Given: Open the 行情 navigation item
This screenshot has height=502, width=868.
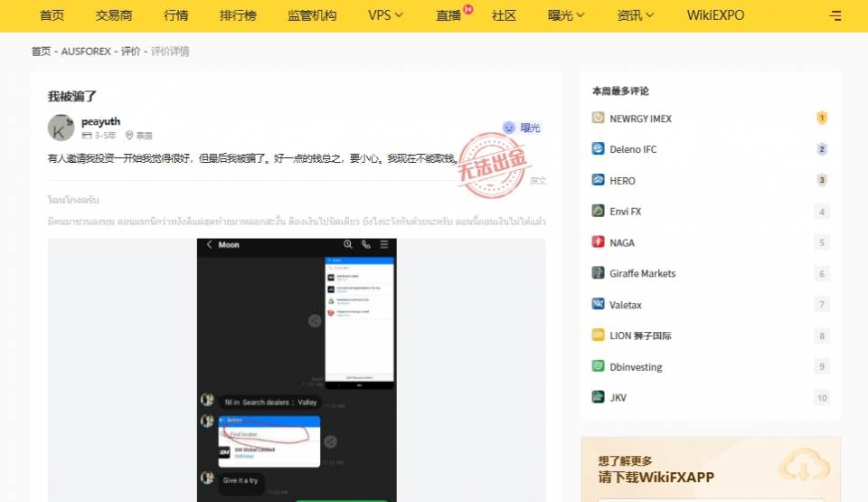Looking at the screenshot, I should 176,15.
